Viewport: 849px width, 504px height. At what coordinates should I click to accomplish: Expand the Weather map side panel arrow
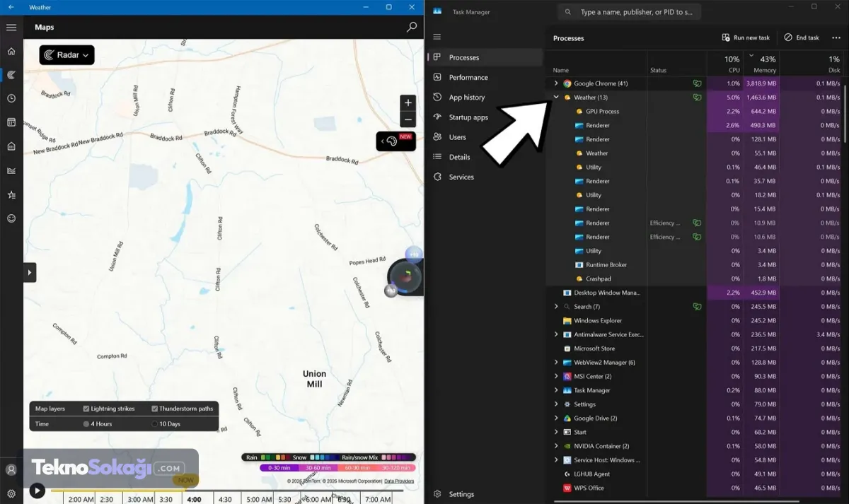tap(30, 272)
